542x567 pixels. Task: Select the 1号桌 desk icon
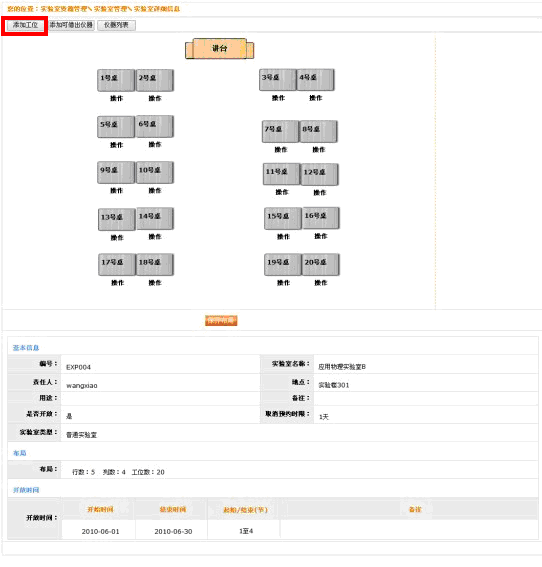(116, 80)
